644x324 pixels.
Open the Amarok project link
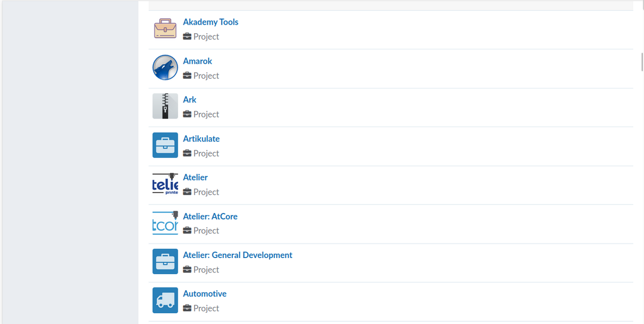coord(197,61)
